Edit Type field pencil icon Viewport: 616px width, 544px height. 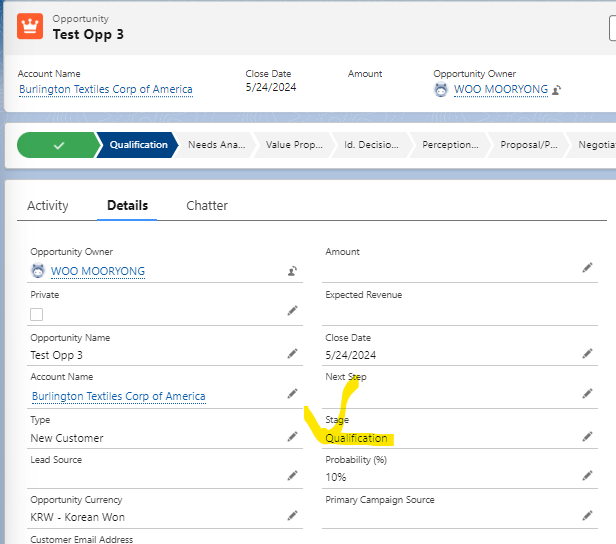click(292, 436)
